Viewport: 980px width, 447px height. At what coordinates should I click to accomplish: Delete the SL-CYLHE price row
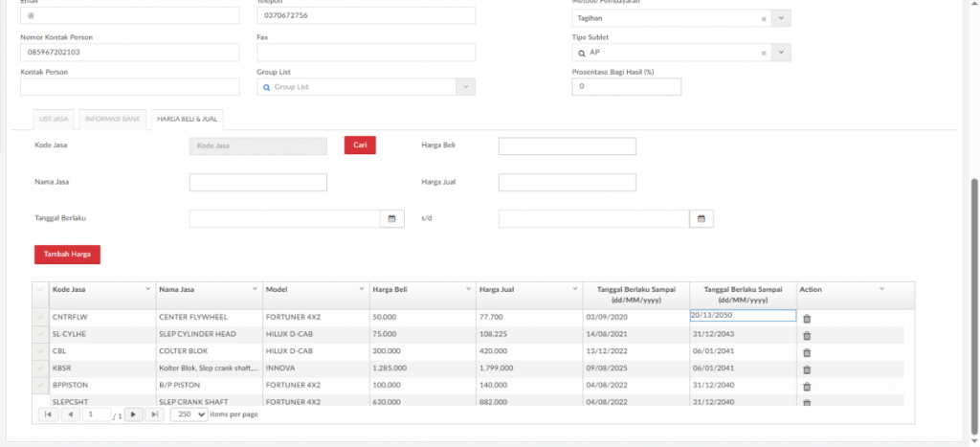click(806, 336)
